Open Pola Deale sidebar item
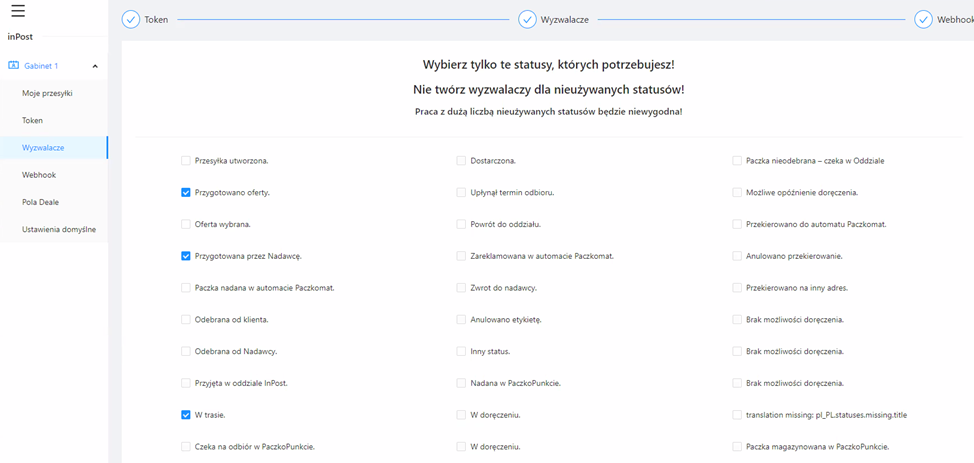 (x=54, y=203)
